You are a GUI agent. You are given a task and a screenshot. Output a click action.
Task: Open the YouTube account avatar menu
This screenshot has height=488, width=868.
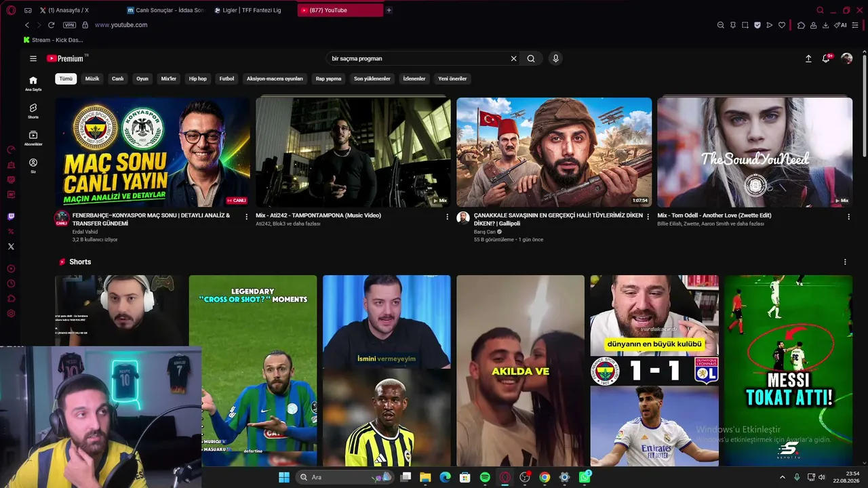click(x=846, y=59)
